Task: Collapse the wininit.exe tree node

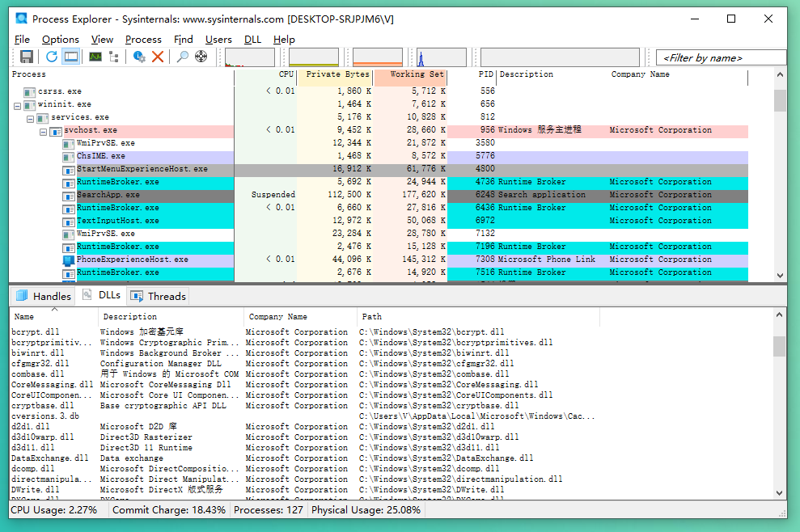Action: 17,106
